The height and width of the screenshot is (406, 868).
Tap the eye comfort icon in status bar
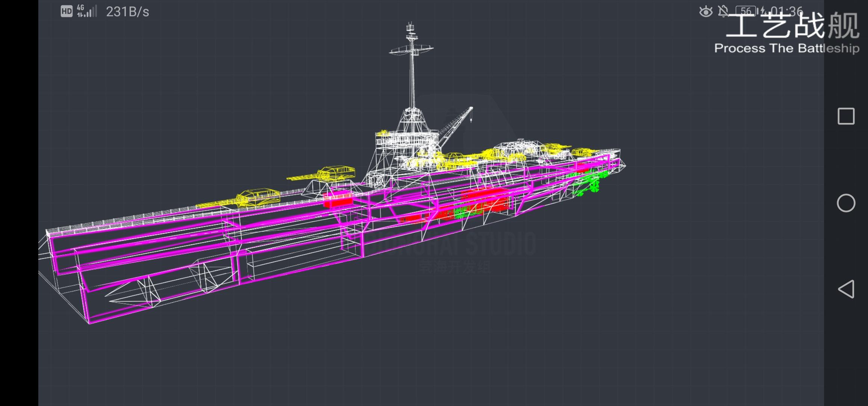click(706, 12)
